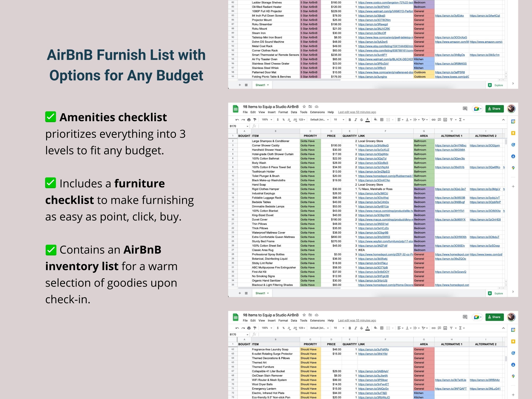Open Tasks side panel in middle spreadsheet
Viewport: 532px width, 399px height.
(x=513, y=145)
